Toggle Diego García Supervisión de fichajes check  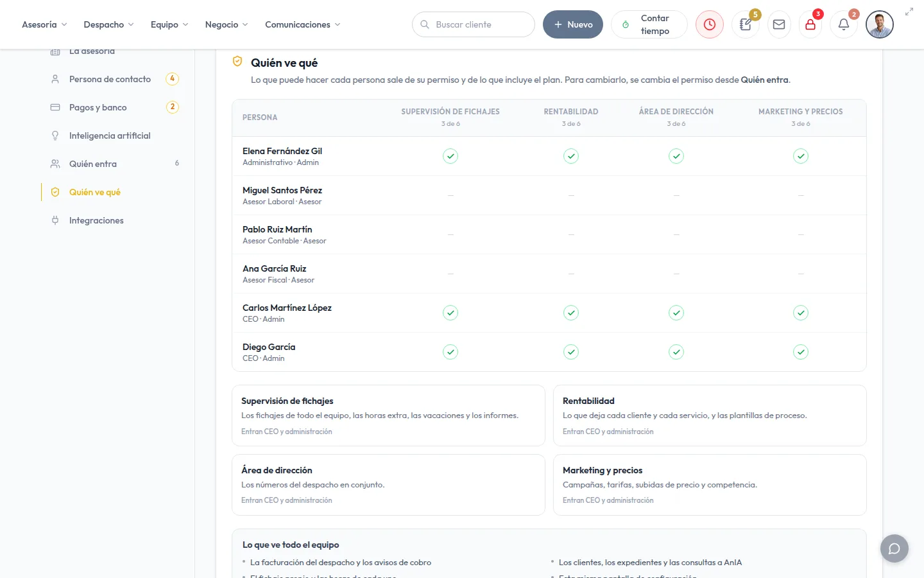point(450,352)
